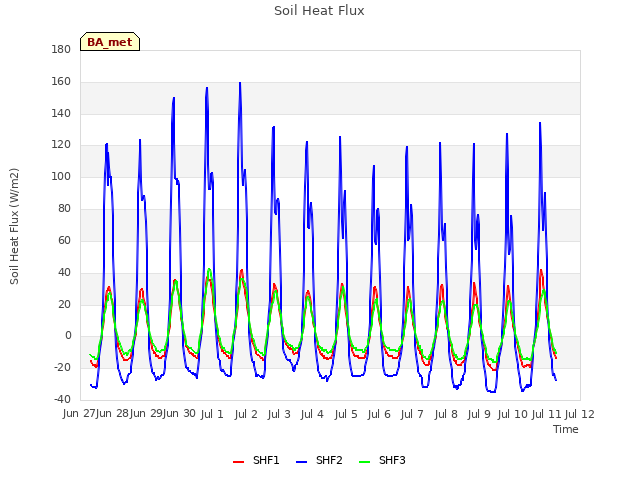
Task: Click the Jul 7 x-axis tick label
Action: pyautogui.click(x=412, y=414)
